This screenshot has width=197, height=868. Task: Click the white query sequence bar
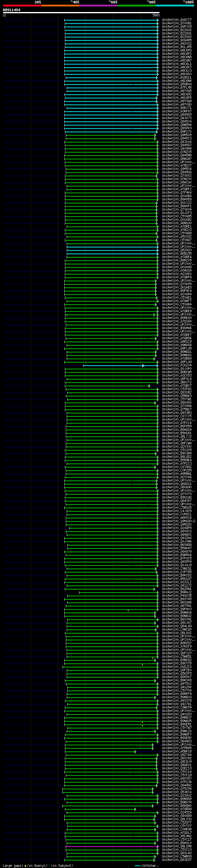(x=81, y=12)
